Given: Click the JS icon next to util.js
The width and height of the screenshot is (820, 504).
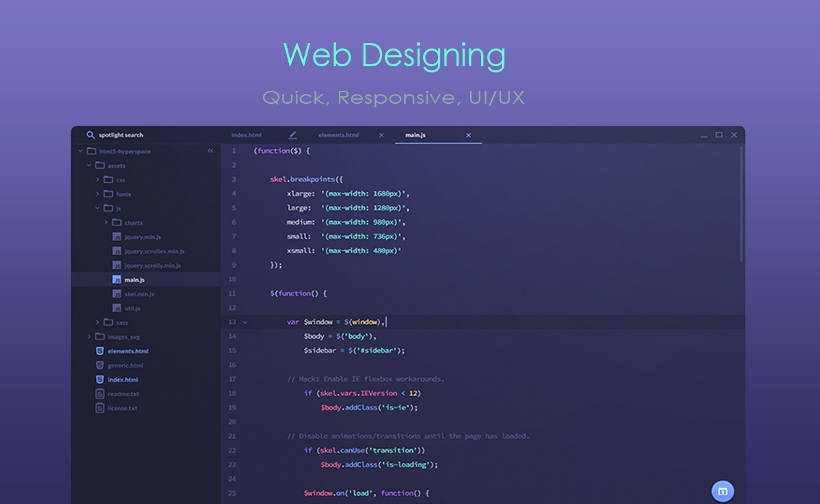Looking at the screenshot, I should [116, 307].
